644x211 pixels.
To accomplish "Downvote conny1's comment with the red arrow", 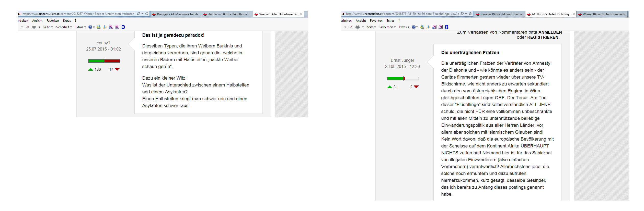I will (117, 69).
